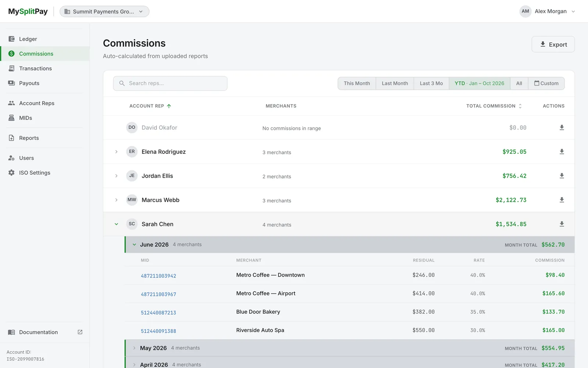Click the ER avatar for Elena Rodriguez

(132, 152)
